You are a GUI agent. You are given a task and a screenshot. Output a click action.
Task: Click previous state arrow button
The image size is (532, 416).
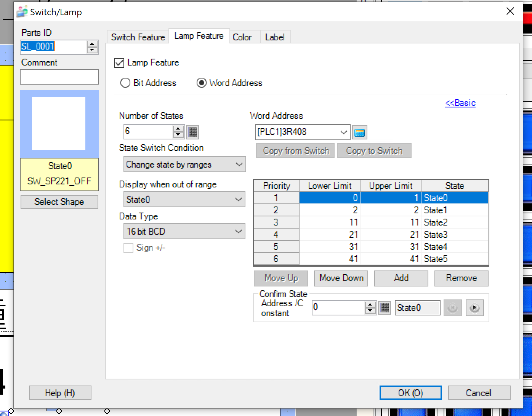(x=452, y=308)
